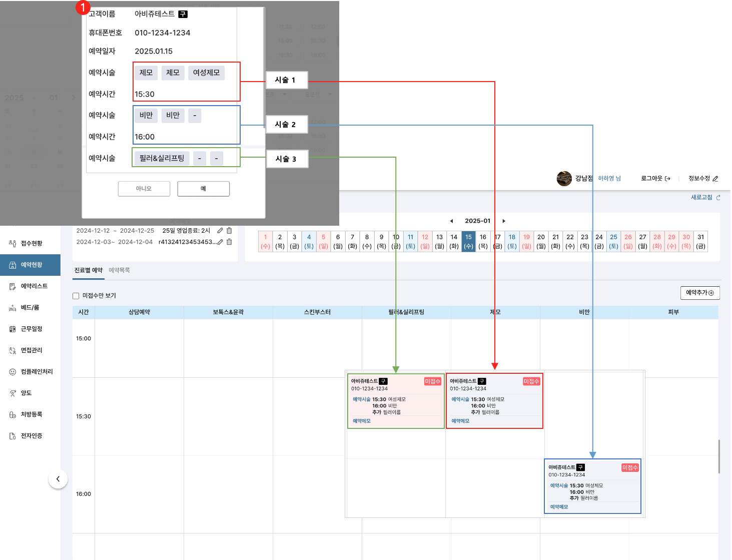Screen dimensions: 732x560
Task: Click the 2025-01 month label
Action: tap(478, 221)
